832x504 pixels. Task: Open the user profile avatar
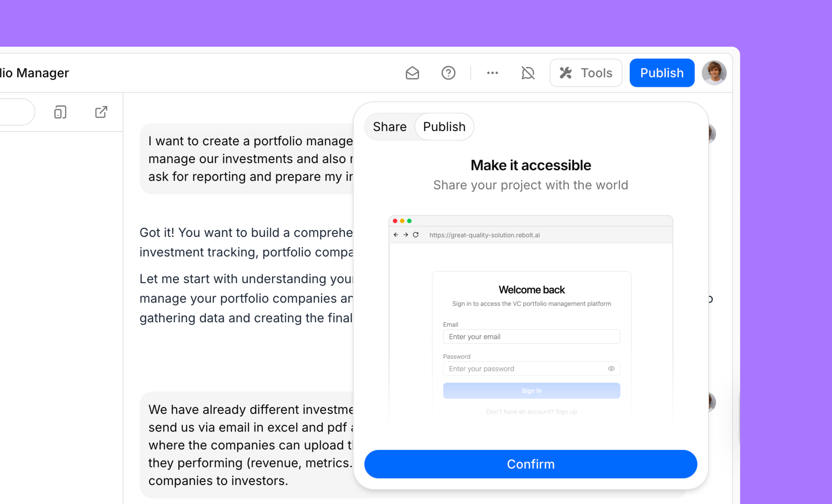[714, 73]
